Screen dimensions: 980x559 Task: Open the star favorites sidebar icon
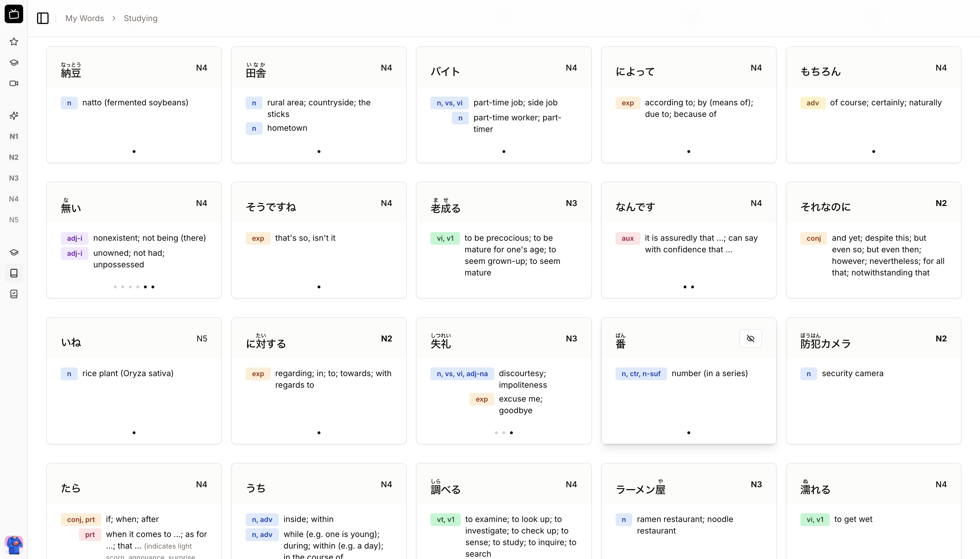click(x=14, y=41)
